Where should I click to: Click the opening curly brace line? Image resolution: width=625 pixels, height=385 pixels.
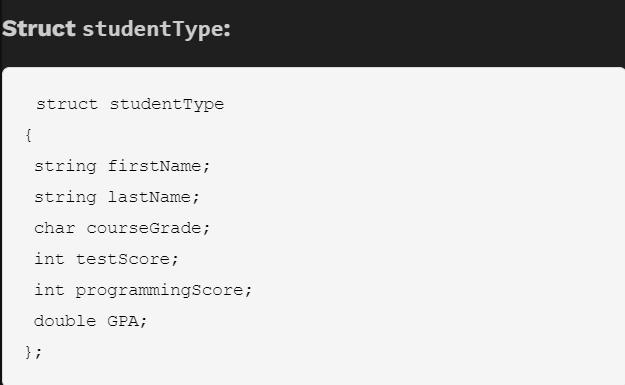(x=28, y=136)
